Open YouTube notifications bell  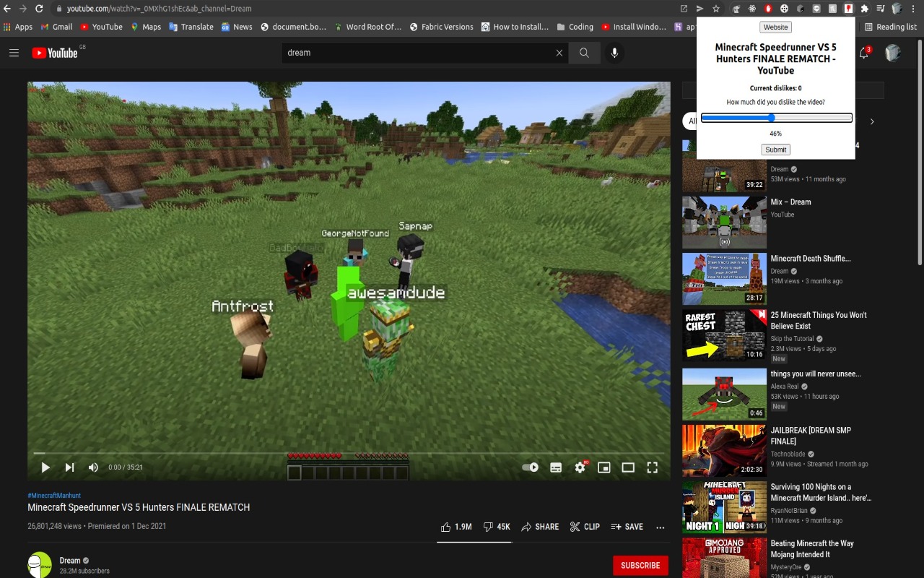point(864,53)
